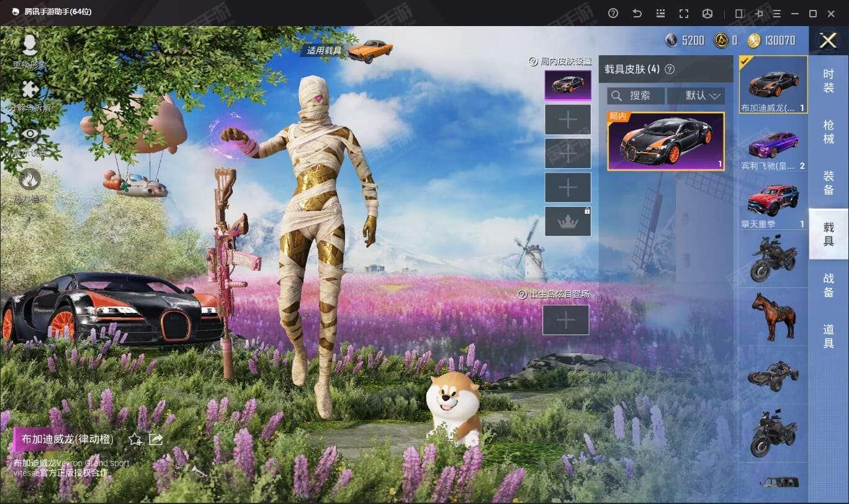Image resolution: width=849 pixels, height=504 pixels.
Task: Click the 布加迪威龙(律动橙) name label
Action: pyautogui.click(x=68, y=439)
